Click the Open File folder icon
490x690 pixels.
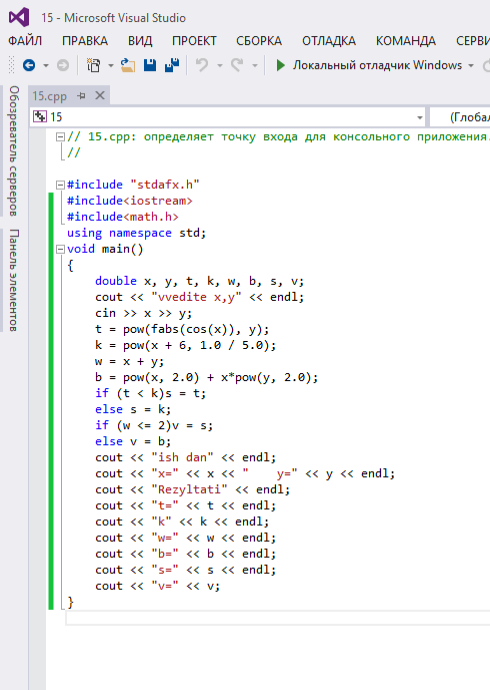128,65
